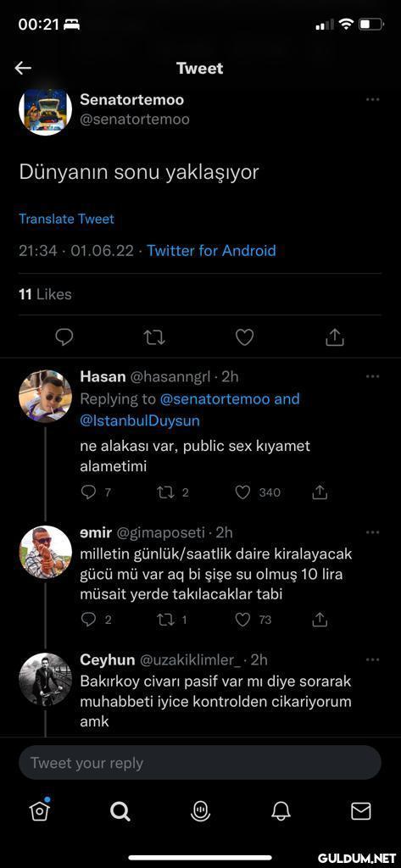Open Spaces microphone tab
This screenshot has height=868, width=401.
[200, 810]
